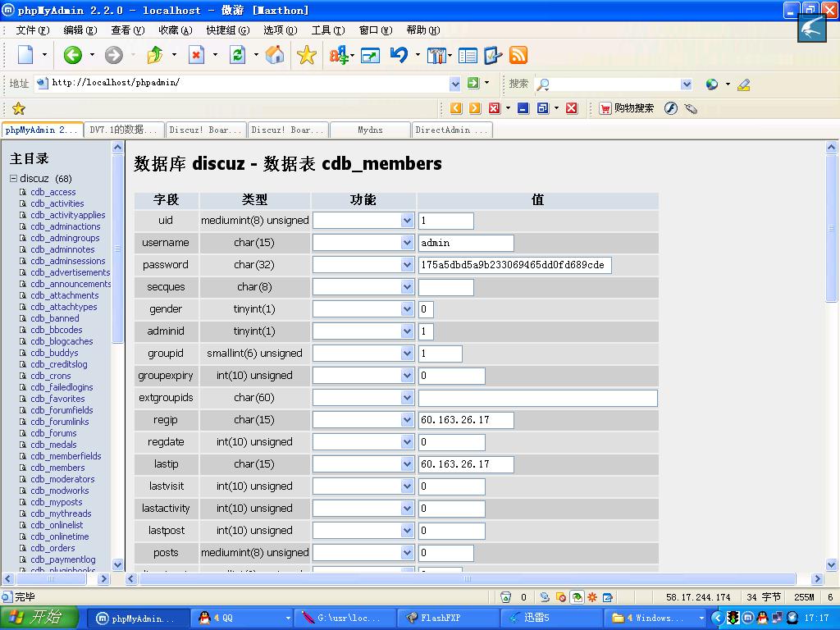Click the new blank page icon
Viewport: 840px width, 630px height.
pos(25,55)
